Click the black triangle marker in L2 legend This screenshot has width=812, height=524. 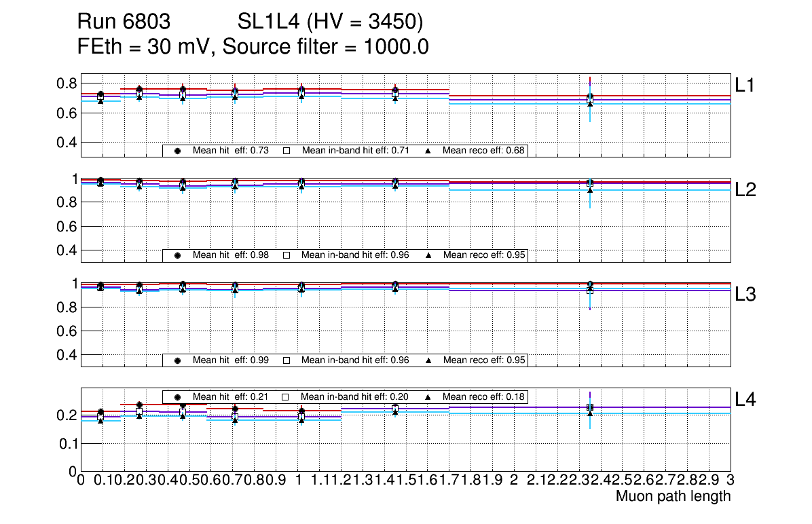[x=428, y=256]
